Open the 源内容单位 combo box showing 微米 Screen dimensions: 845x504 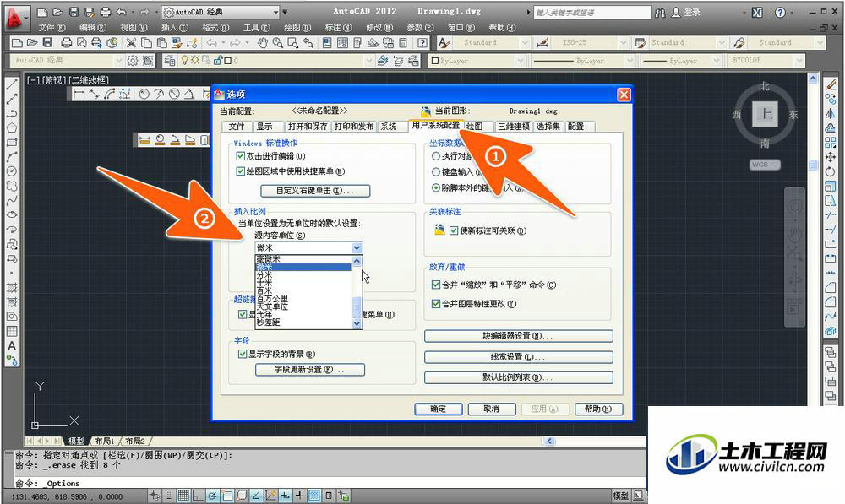tap(308, 247)
